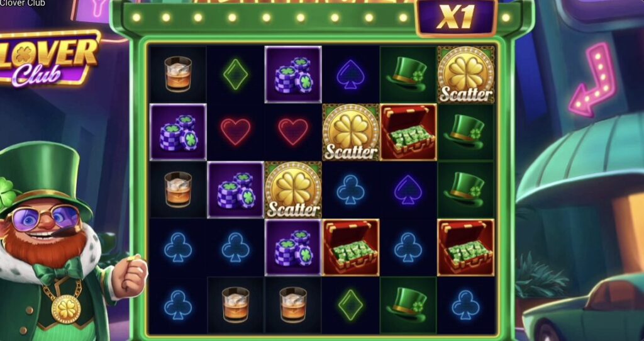This screenshot has width=644, height=341.
Task: Select the Scatter coin in the third row
Action: [x=293, y=189]
